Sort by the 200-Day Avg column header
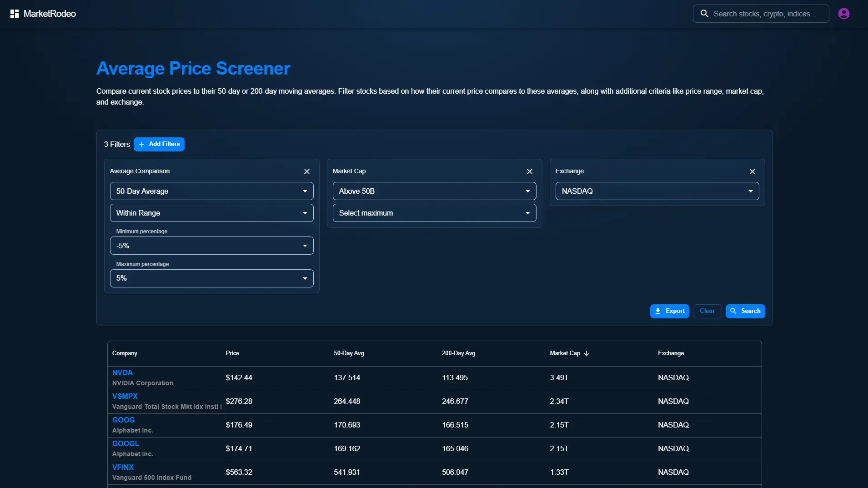Image resolution: width=868 pixels, height=488 pixels. (x=458, y=353)
